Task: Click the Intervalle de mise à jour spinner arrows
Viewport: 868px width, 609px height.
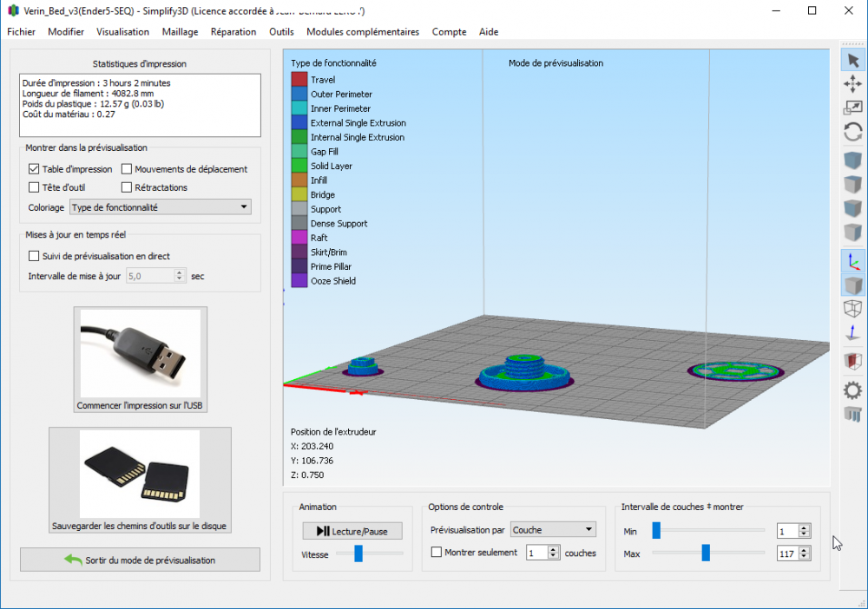Action: tap(179, 276)
